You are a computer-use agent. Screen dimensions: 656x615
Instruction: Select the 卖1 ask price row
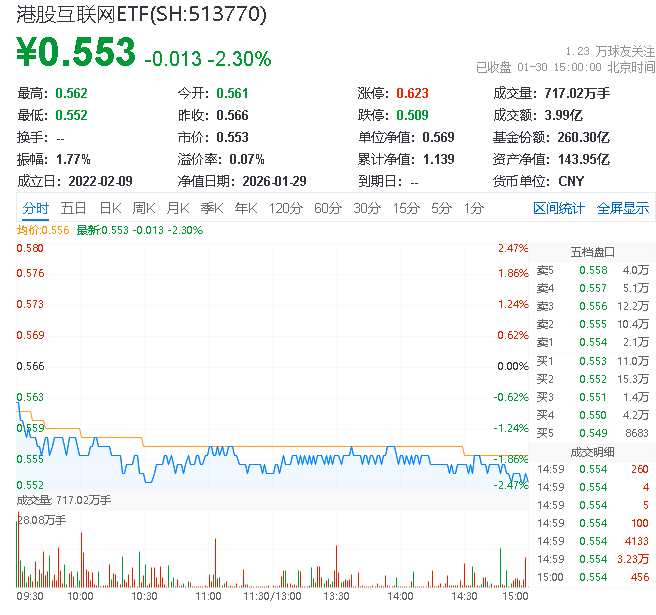(593, 342)
